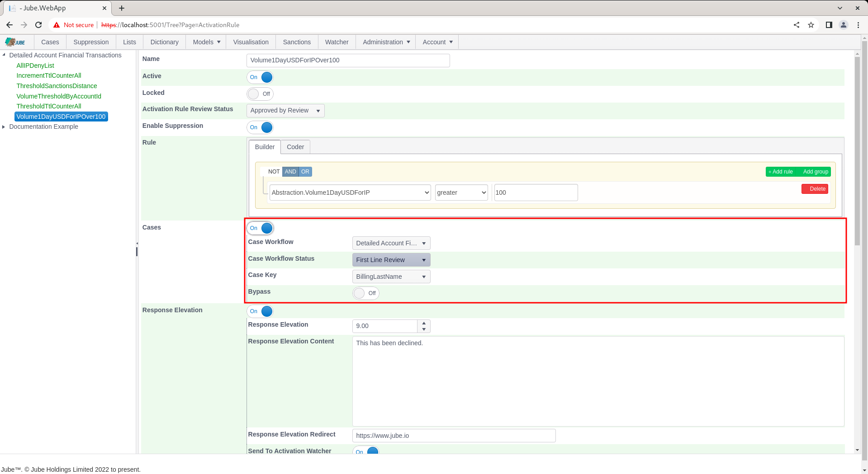This screenshot has width=868, height=474.
Task: Open the Cases menu item
Action: [x=50, y=42]
